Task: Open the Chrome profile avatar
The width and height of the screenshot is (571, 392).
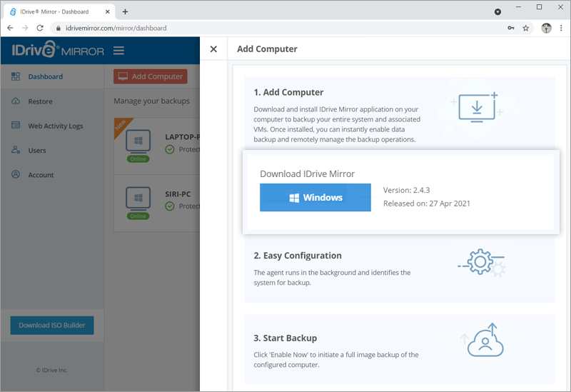Action: 546,28
